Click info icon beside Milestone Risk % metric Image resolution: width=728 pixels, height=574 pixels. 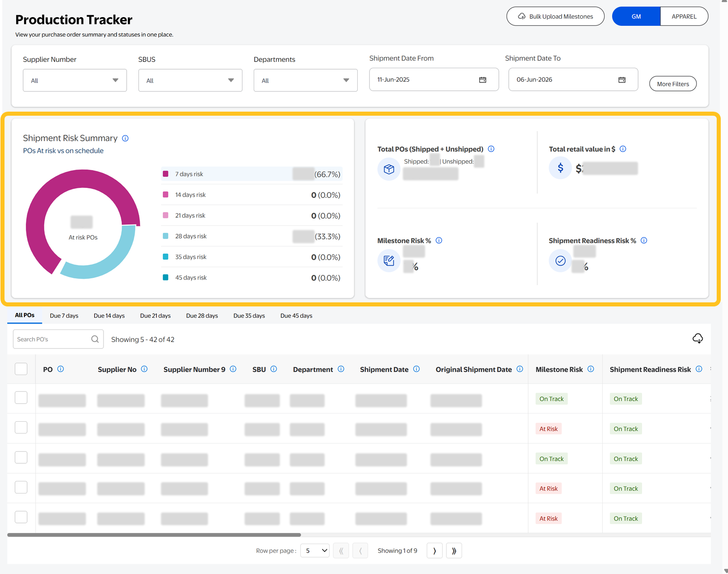(439, 240)
